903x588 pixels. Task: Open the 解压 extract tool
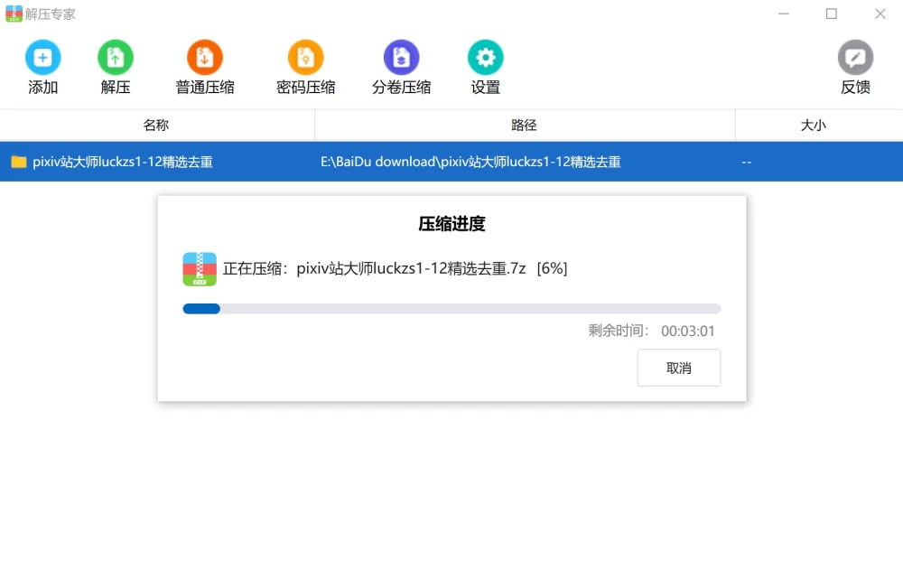[x=116, y=58]
